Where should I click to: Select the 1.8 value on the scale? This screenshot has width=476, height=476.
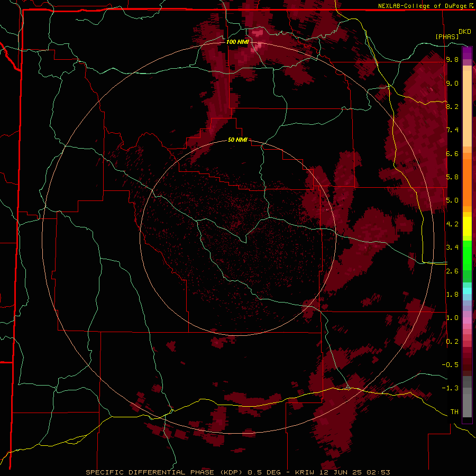(x=452, y=295)
